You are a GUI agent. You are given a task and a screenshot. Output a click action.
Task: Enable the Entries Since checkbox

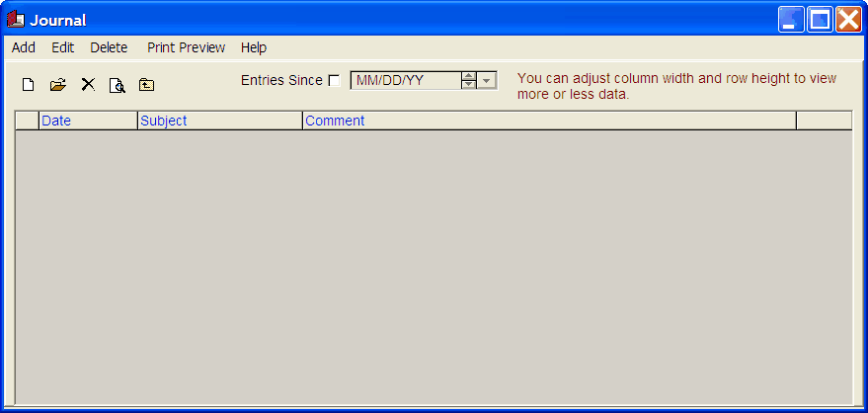335,81
